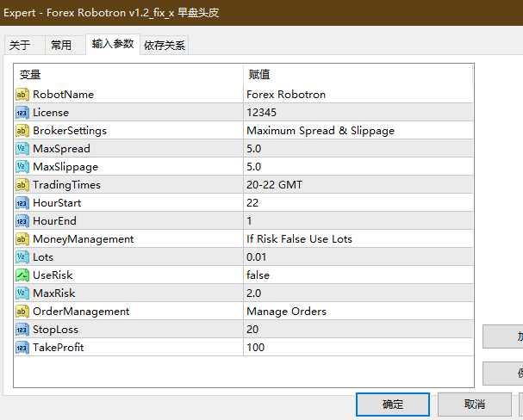Select the UseRisk false value

[258, 275]
